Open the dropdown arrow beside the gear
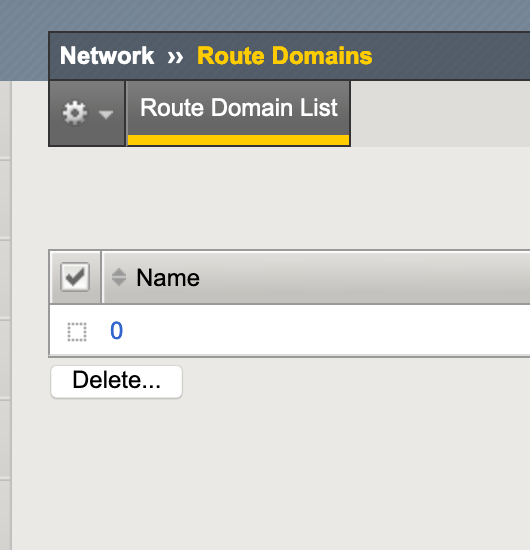 point(106,114)
